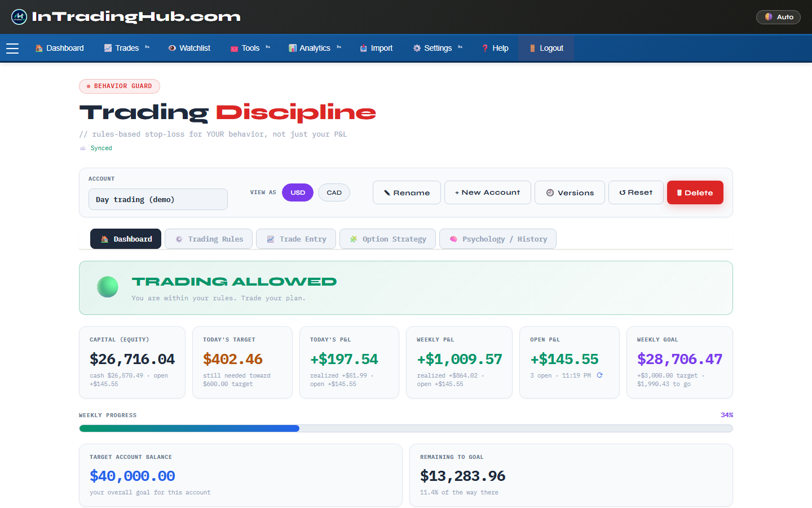Viewport: 812px width, 508px height.
Task: Click the New Account button
Action: 488,192
